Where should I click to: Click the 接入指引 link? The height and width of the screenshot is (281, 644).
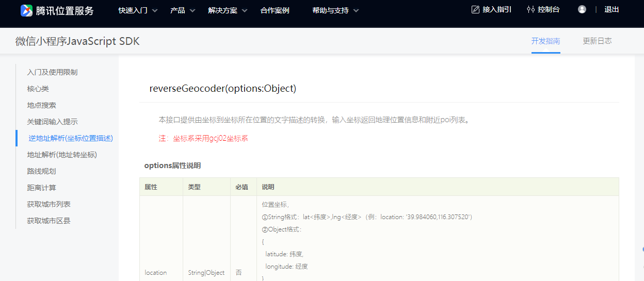[497, 9]
